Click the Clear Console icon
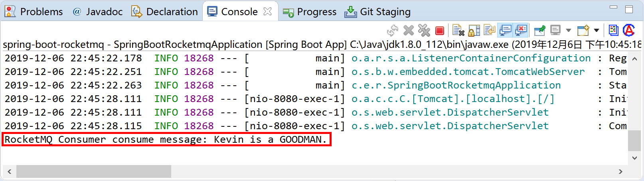 point(458,31)
